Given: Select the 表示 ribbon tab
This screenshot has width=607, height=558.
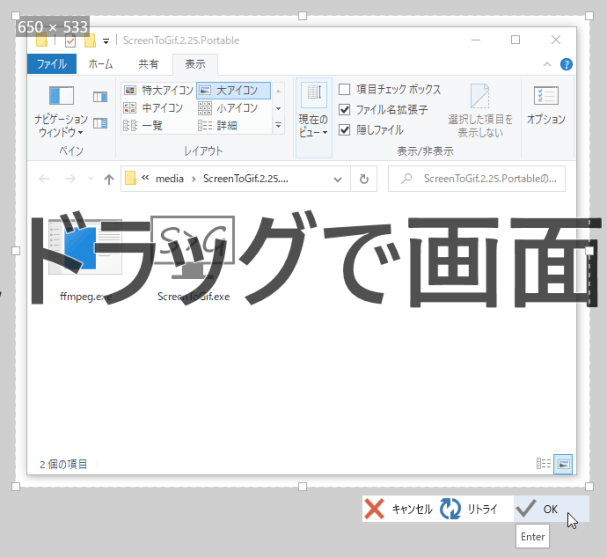Looking at the screenshot, I should click(195, 64).
